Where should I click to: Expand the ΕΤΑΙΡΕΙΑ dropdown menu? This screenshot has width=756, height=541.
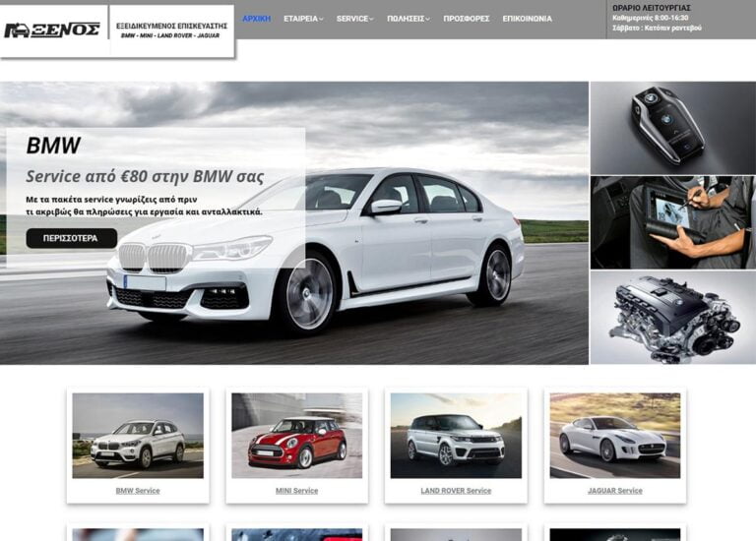[302, 19]
